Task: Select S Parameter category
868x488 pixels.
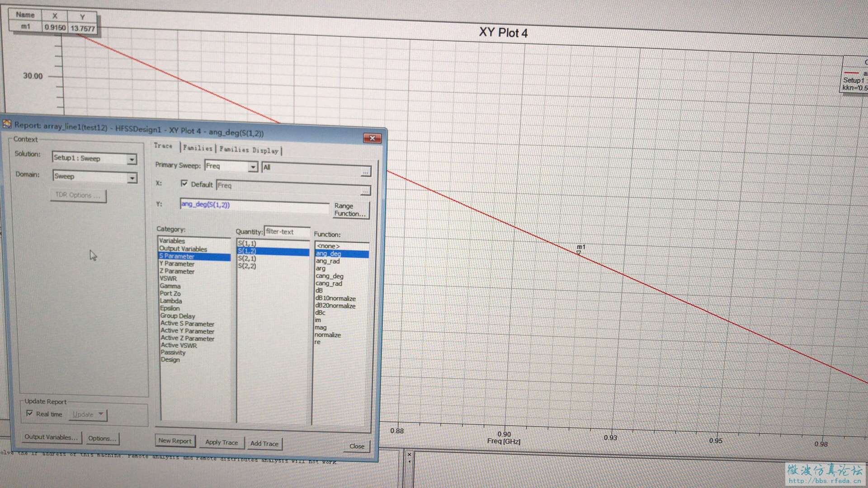Action: 194,256
